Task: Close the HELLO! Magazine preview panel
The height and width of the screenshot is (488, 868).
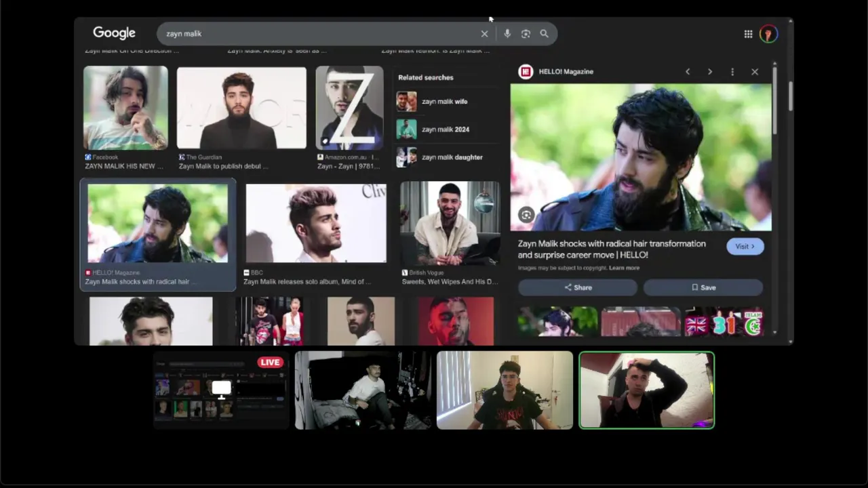Action: pos(755,72)
